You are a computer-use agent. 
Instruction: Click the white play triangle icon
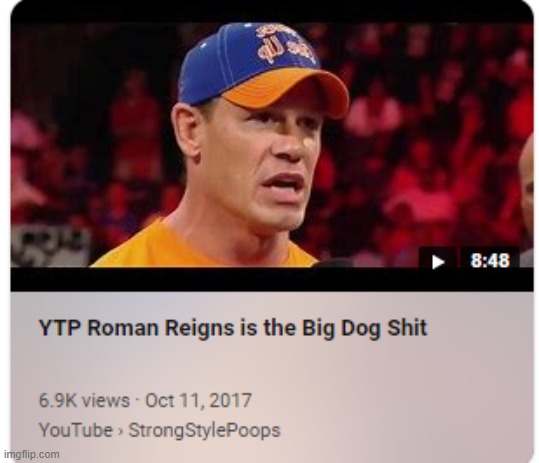tap(438, 262)
